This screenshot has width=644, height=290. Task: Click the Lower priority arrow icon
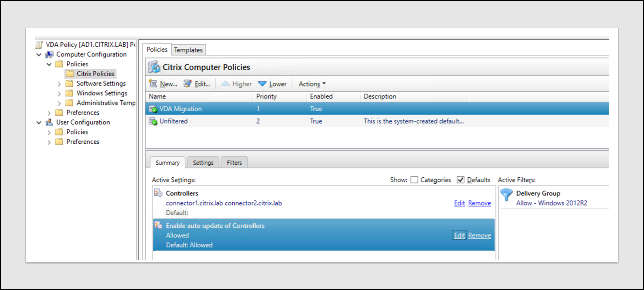pyautogui.click(x=262, y=84)
